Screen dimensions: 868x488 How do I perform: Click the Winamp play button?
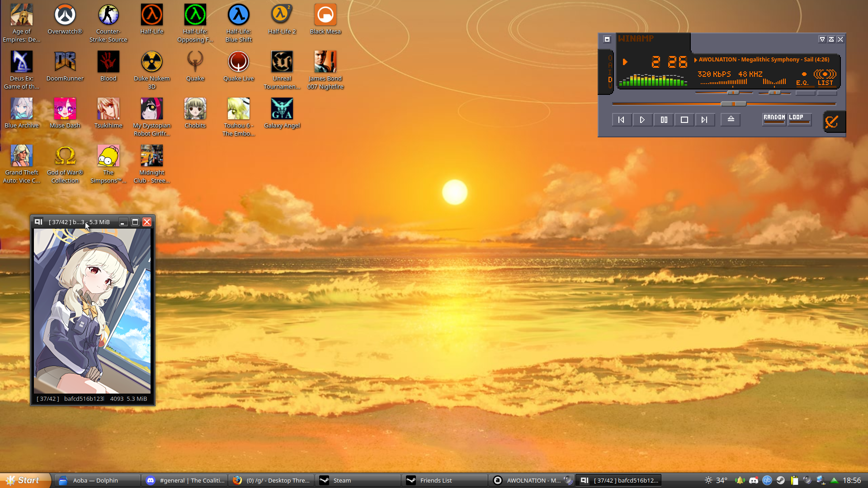coord(642,120)
